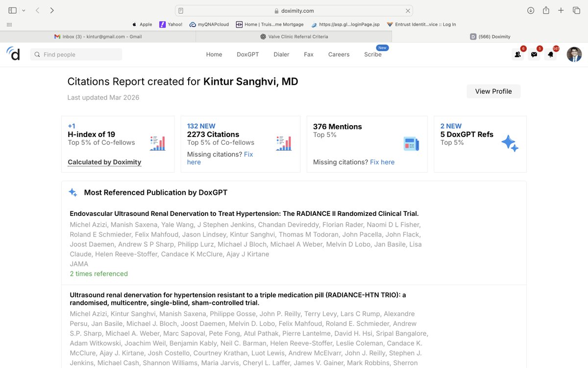Open the Safari downloads icon
The width and height of the screenshot is (588, 368).
click(531, 10)
